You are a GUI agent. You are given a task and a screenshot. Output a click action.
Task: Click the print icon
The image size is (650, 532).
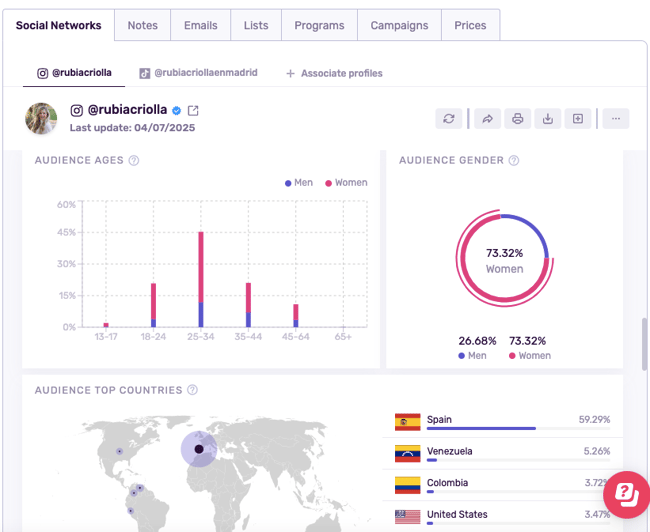518,119
